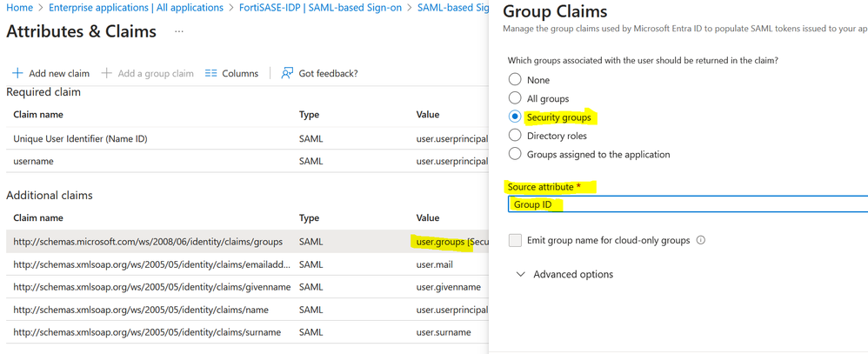Click the plus icon for Add new claim

(17, 73)
